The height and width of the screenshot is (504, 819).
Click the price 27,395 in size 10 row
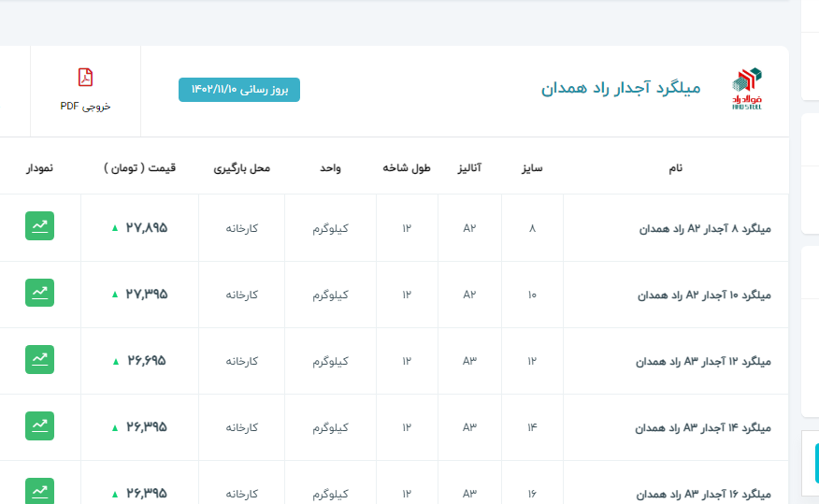pyautogui.click(x=147, y=294)
